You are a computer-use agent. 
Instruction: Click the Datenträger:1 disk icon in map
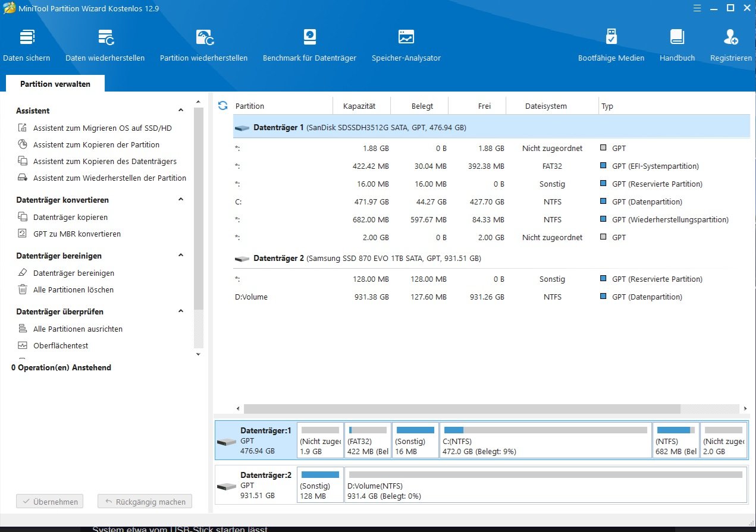[x=227, y=442]
